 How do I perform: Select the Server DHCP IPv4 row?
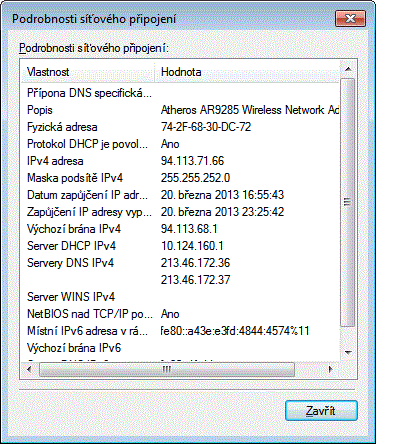click(180, 246)
